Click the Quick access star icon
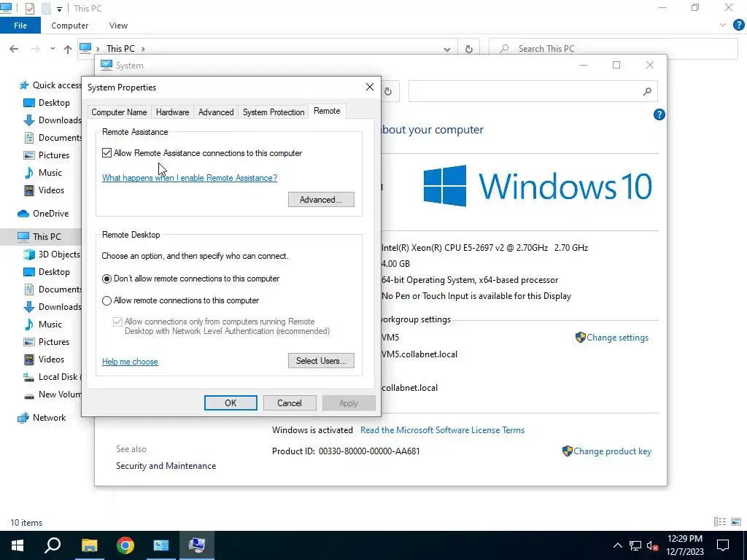Image resolution: width=747 pixels, height=560 pixels. pyautogui.click(x=24, y=85)
